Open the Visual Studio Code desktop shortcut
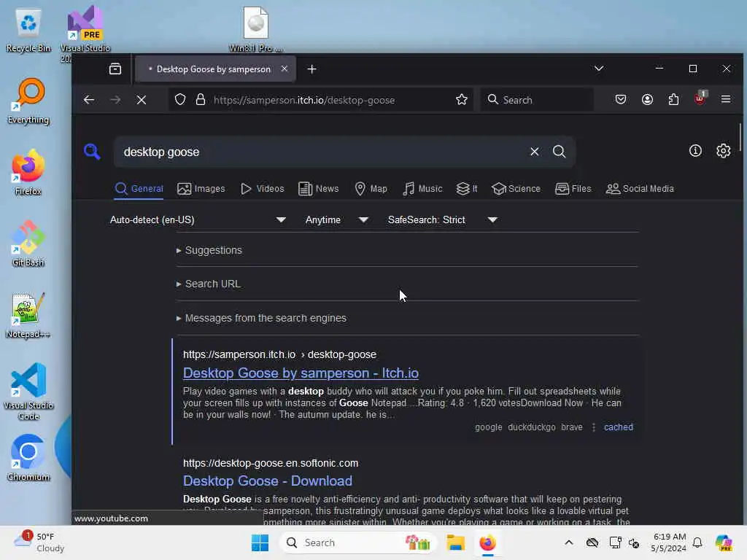 point(28,392)
